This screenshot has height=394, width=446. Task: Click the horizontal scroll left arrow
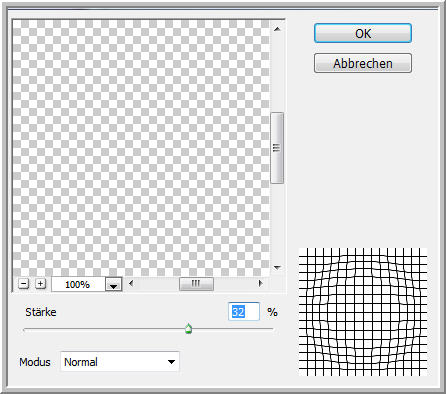[x=131, y=284]
